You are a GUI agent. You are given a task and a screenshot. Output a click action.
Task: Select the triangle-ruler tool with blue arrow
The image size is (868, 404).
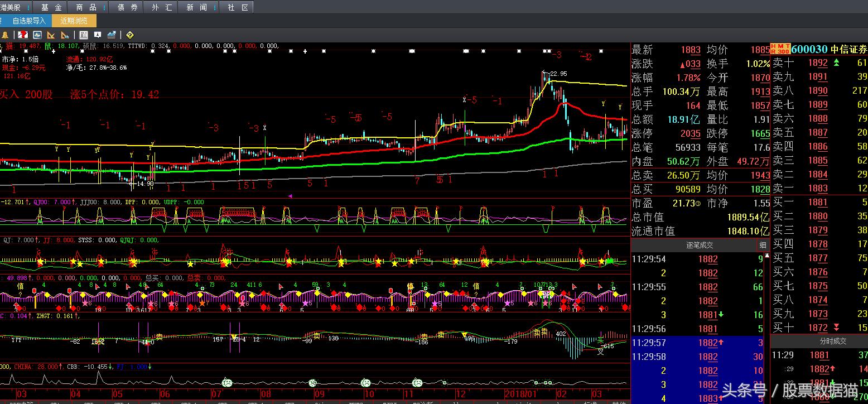(x=65, y=35)
